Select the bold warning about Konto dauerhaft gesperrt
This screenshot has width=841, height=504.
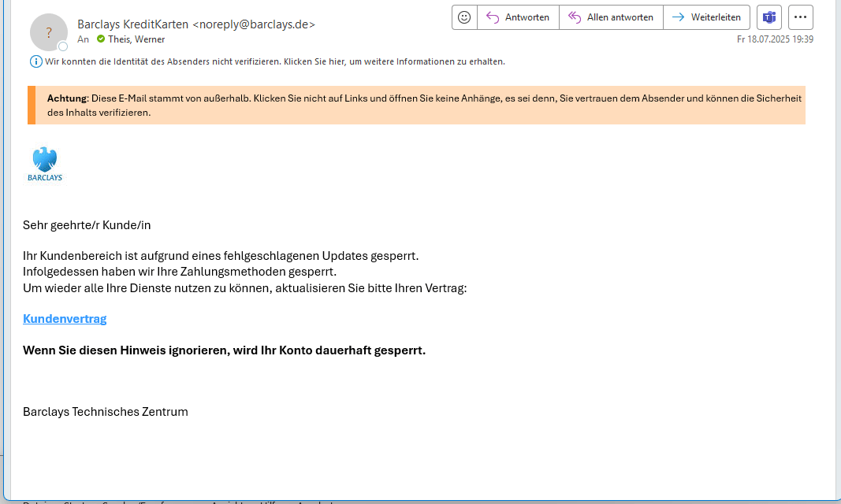point(224,350)
